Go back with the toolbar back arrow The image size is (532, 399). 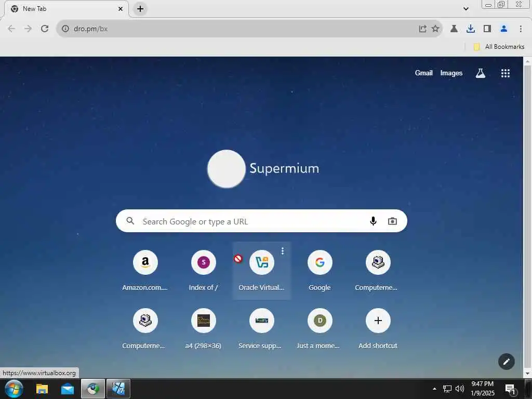point(11,29)
